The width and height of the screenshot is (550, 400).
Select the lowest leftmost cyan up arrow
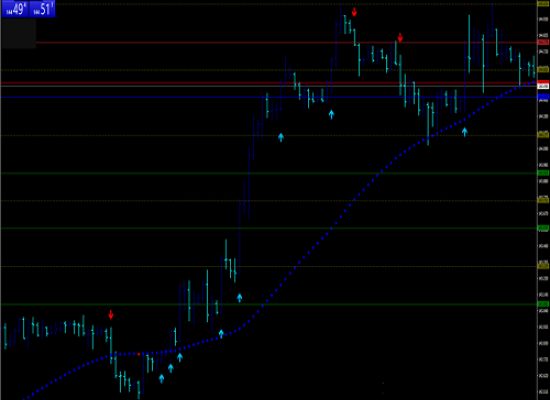161,379
